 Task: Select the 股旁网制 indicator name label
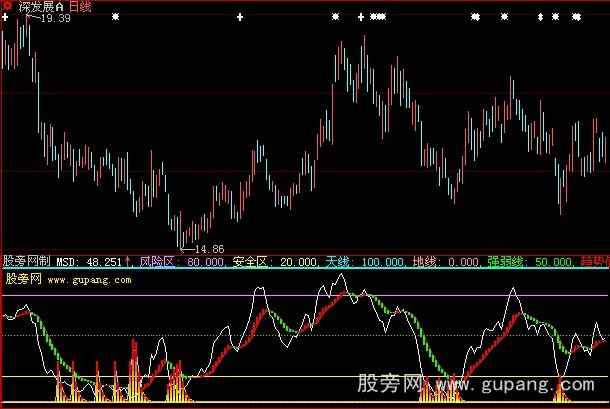tap(25, 262)
